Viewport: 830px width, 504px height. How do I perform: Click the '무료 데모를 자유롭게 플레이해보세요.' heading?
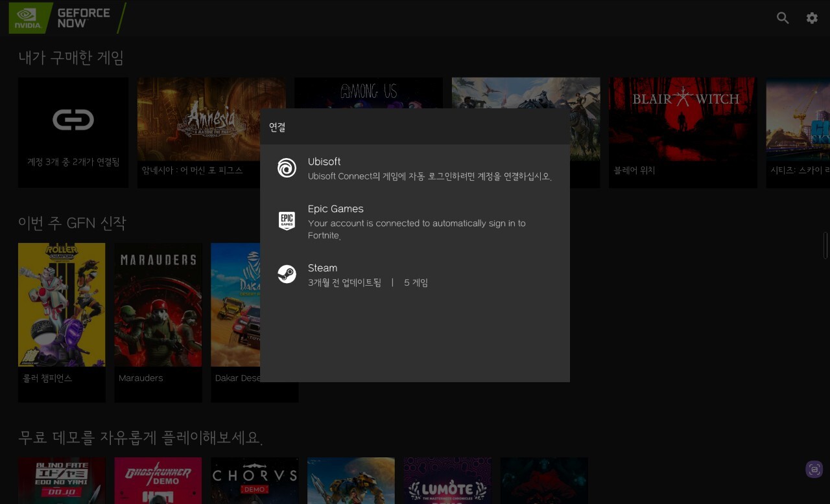tap(141, 438)
